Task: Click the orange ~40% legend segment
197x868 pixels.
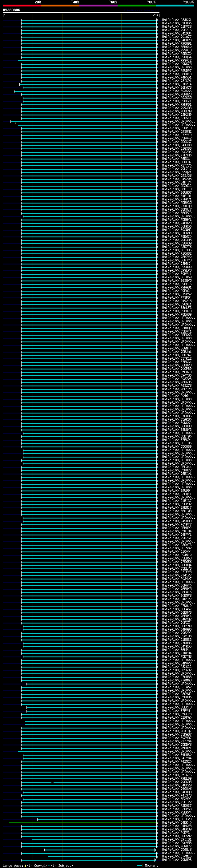Action: (x=60, y=6)
